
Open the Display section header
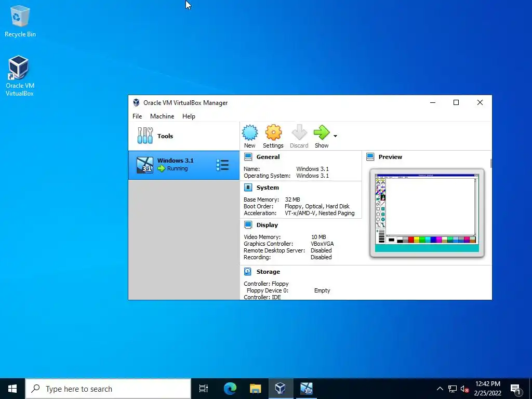[x=267, y=225]
